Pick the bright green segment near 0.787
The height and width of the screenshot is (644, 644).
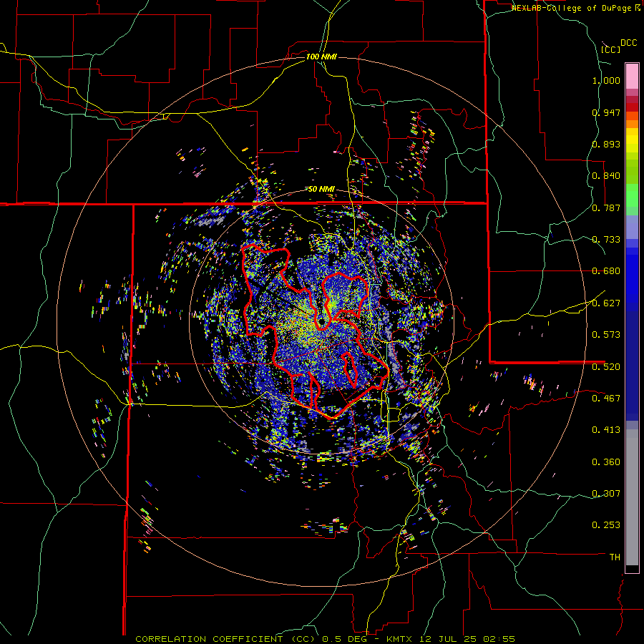(x=632, y=195)
